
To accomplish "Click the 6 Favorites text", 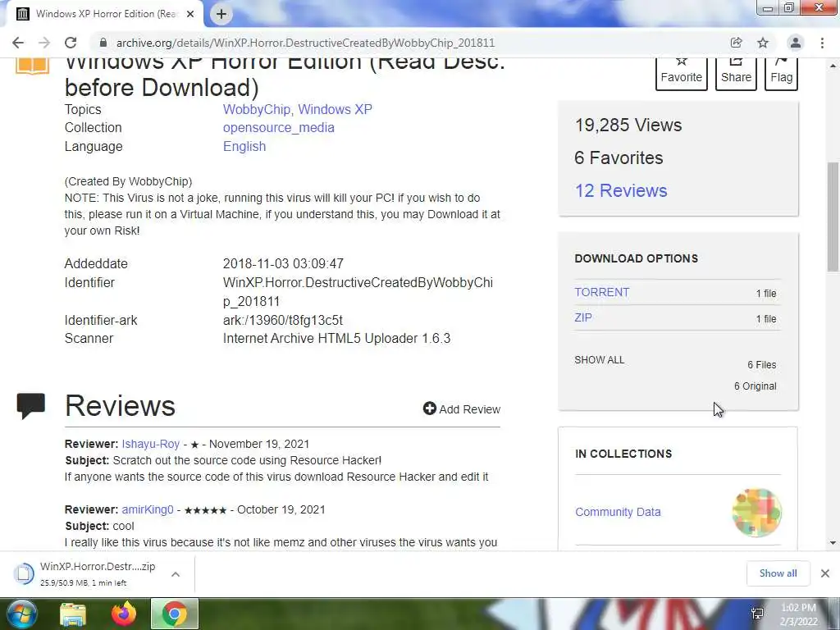I will click(x=619, y=158).
